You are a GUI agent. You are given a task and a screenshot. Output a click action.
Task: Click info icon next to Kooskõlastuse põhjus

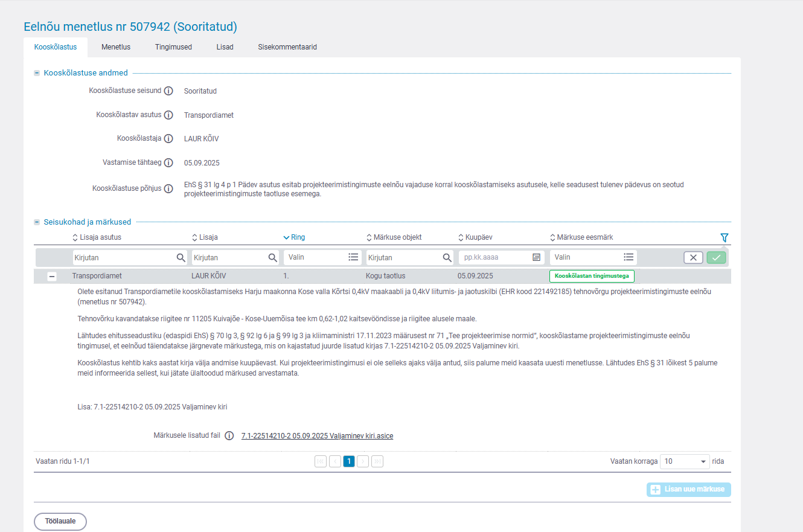(x=168, y=188)
